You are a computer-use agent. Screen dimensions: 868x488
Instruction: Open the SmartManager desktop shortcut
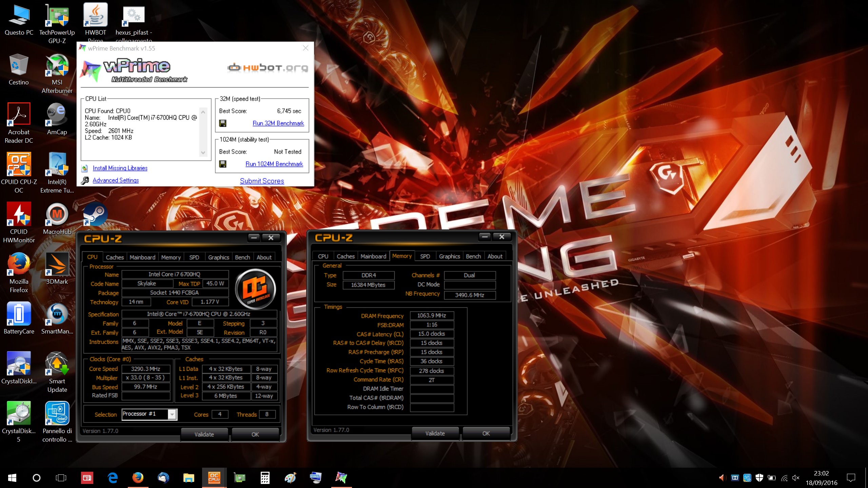click(57, 319)
